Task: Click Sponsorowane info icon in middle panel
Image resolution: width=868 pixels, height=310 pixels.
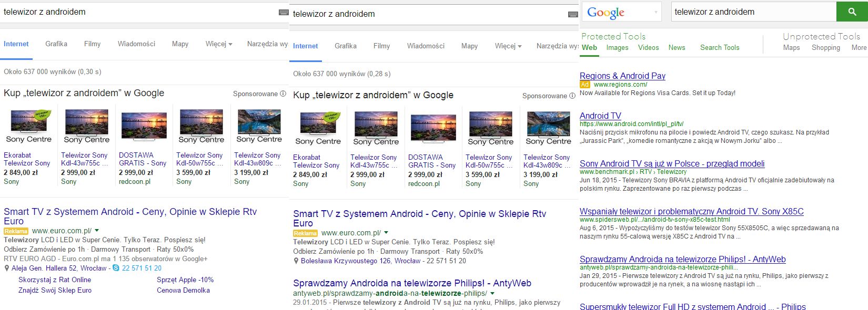Action: (x=572, y=96)
